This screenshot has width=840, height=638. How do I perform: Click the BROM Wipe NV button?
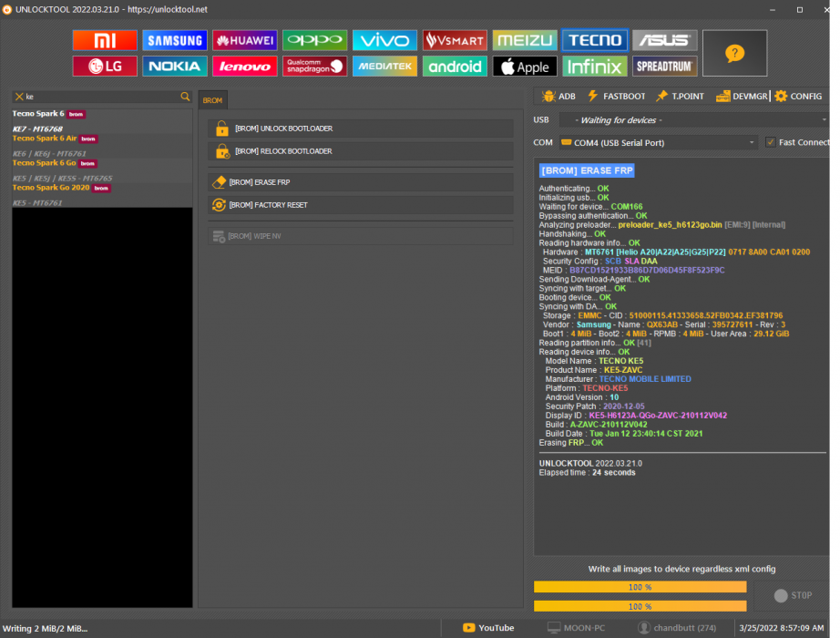[x=361, y=236]
